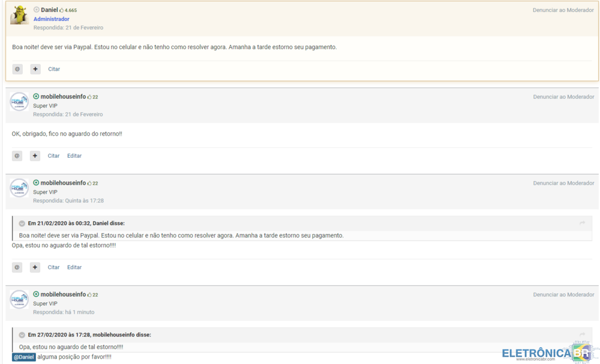600x364 pixels.
Task: Open the "Respondida: Quinta às 17:28" timestamp link
Action: pyautogui.click(x=68, y=201)
